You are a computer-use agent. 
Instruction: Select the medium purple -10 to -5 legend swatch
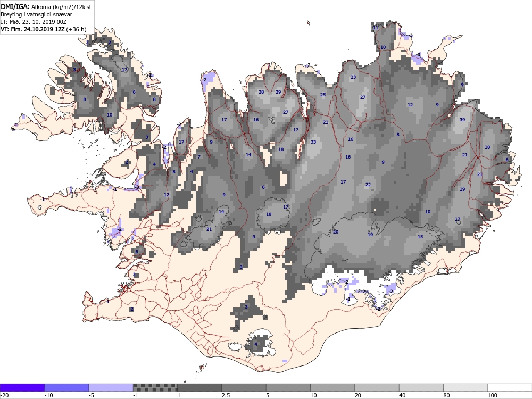[x=66, y=387]
